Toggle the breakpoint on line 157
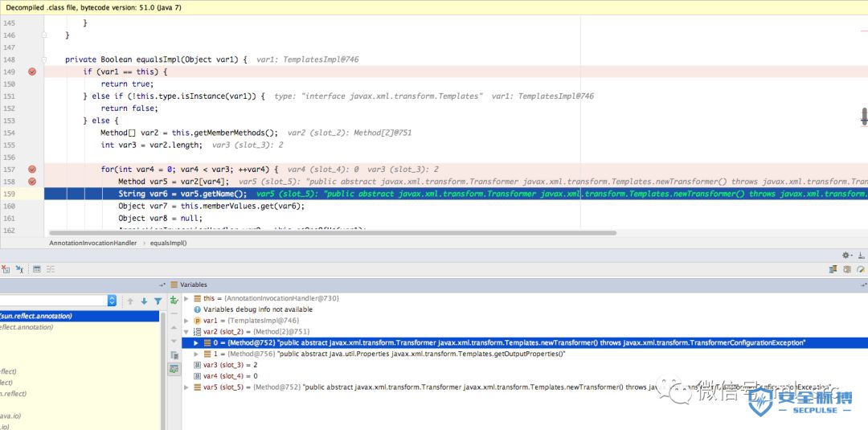Screen dimensions: 868x430 pyautogui.click(x=32, y=170)
